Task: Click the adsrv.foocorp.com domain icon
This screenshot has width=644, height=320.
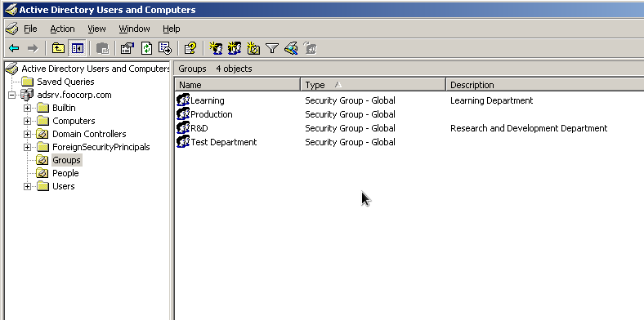Action: [x=27, y=95]
